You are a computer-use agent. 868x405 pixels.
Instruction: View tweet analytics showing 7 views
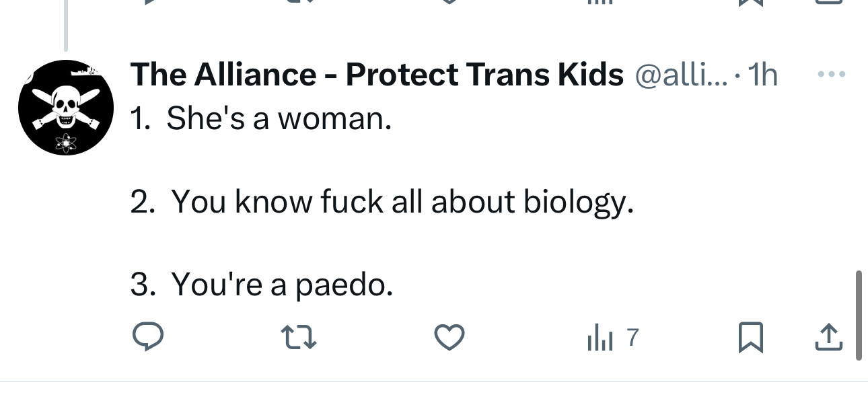611,337
